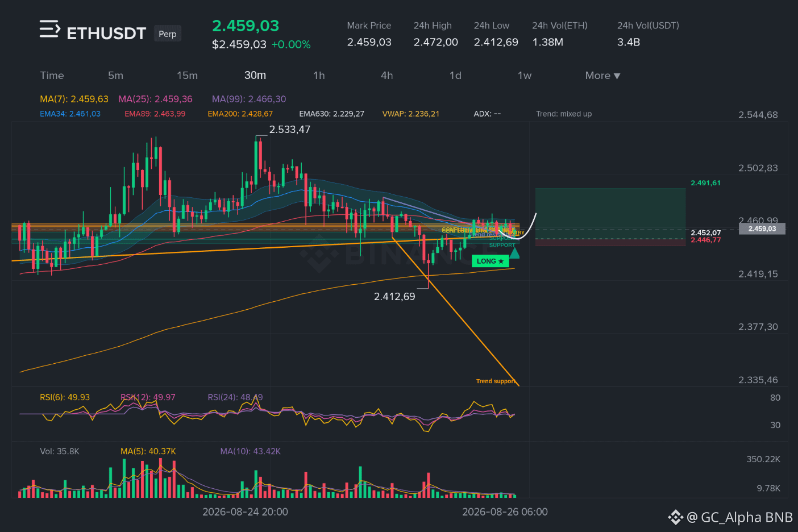This screenshot has height=532, width=798.
Task: Click the MA(99): 2.466,30 indicator label
Action: pyautogui.click(x=249, y=99)
